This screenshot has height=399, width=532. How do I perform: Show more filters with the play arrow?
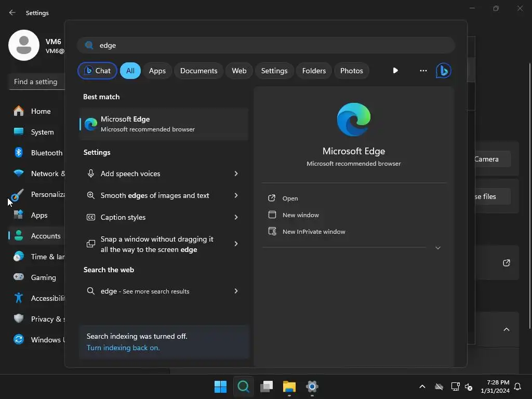click(395, 71)
